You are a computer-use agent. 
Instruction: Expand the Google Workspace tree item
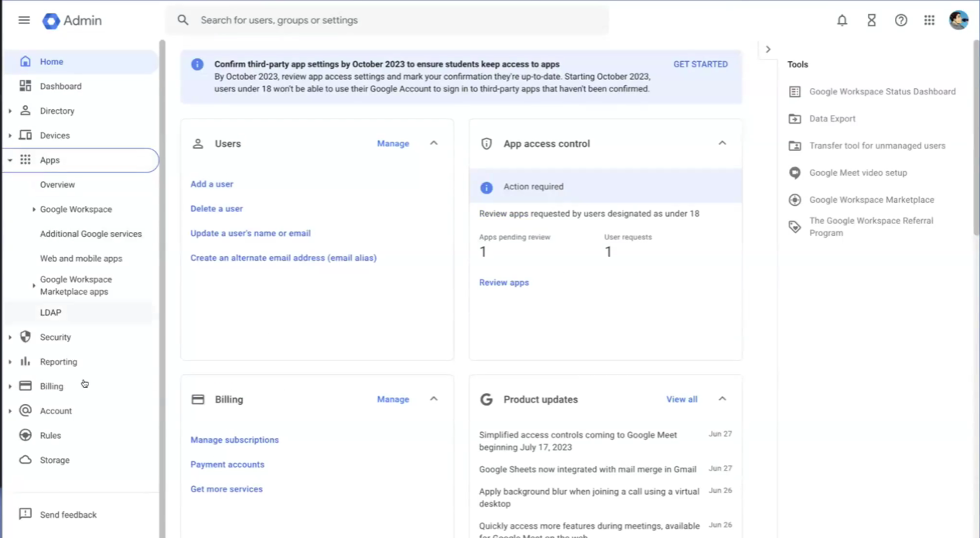(34, 210)
